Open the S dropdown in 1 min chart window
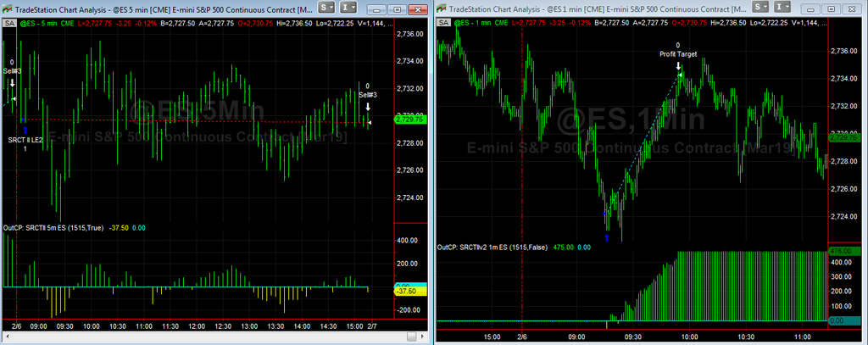The image size is (868, 345). (762, 8)
